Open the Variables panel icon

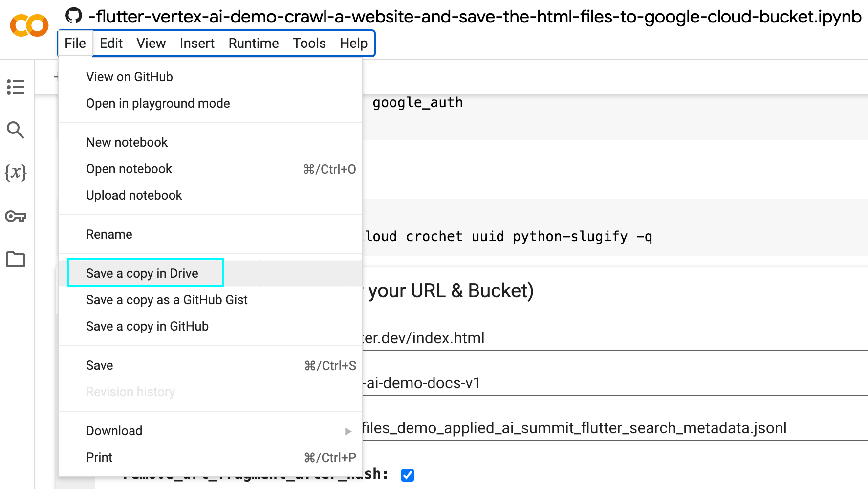pos(16,173)
